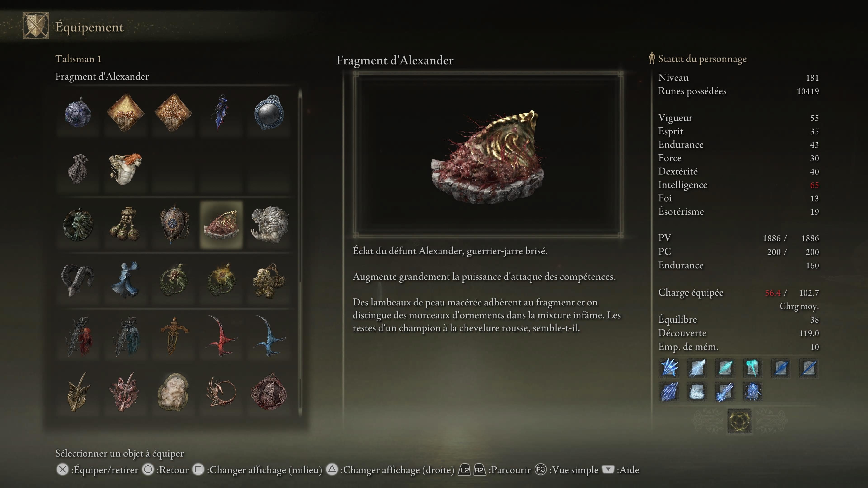Screen dimensions: 868x488
Task: Select the red-haired torso talisman icon
Action: (x=126, y=169)
